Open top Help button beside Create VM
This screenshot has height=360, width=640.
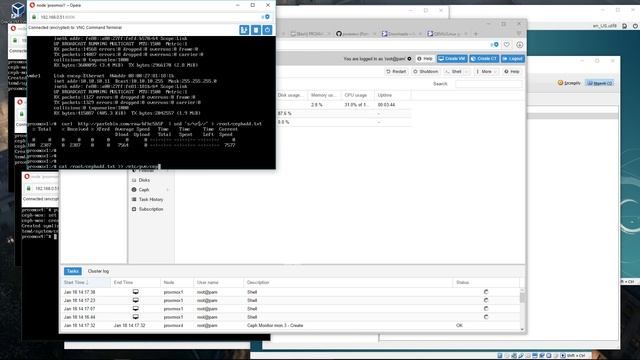coord(425,59)
